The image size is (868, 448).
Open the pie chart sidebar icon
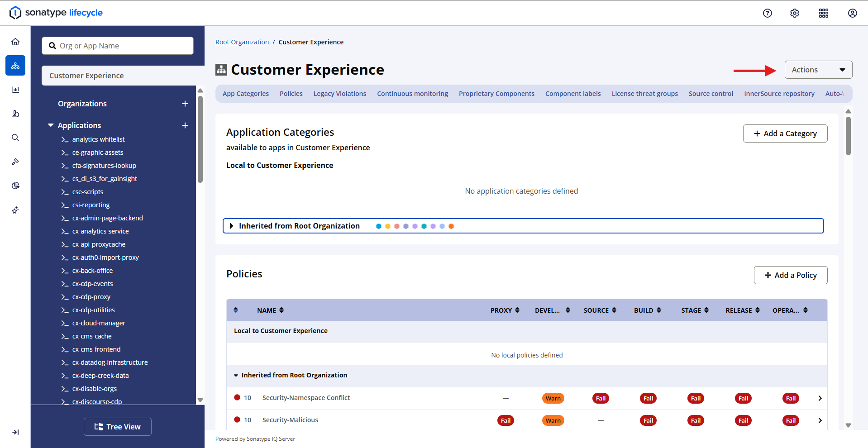click(x=15, y=186)
